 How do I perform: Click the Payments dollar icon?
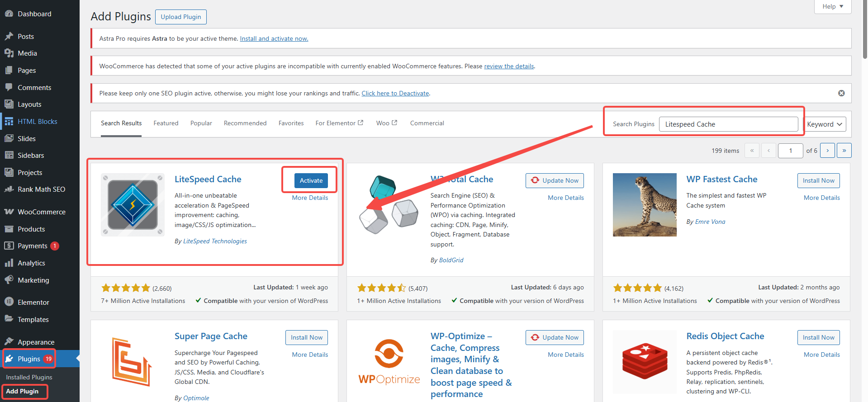pos(9,246)
